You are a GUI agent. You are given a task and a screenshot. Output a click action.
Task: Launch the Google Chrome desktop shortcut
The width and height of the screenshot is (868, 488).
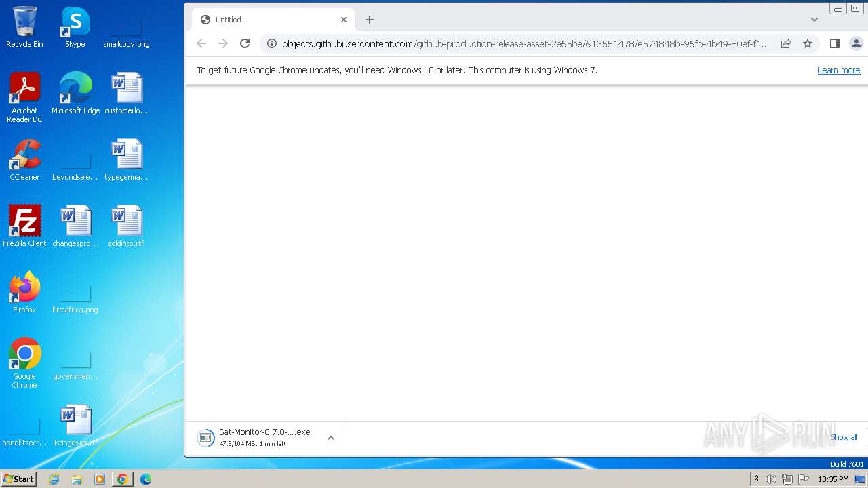[x=24, y=363]
